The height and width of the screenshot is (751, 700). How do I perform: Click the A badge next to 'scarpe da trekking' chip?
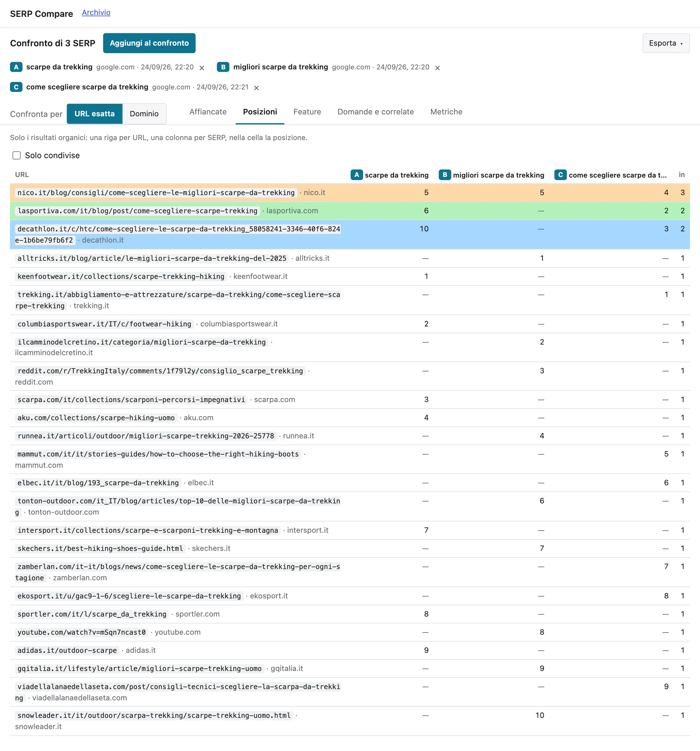point(16,67)
